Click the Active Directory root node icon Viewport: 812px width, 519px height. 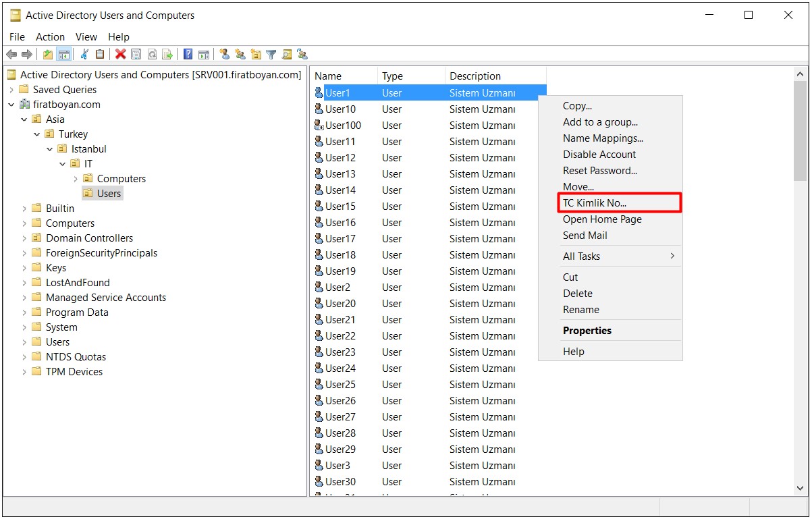(11, 74)
